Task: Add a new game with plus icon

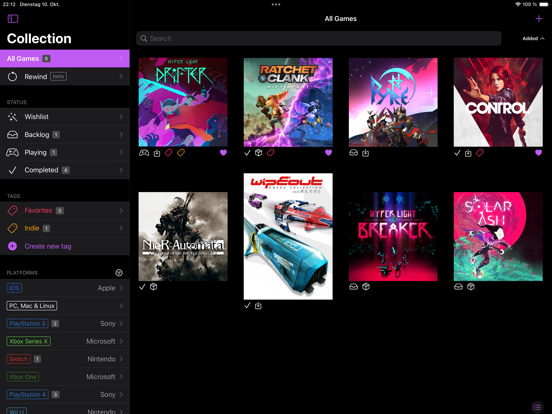Action: tap(539, 19)
